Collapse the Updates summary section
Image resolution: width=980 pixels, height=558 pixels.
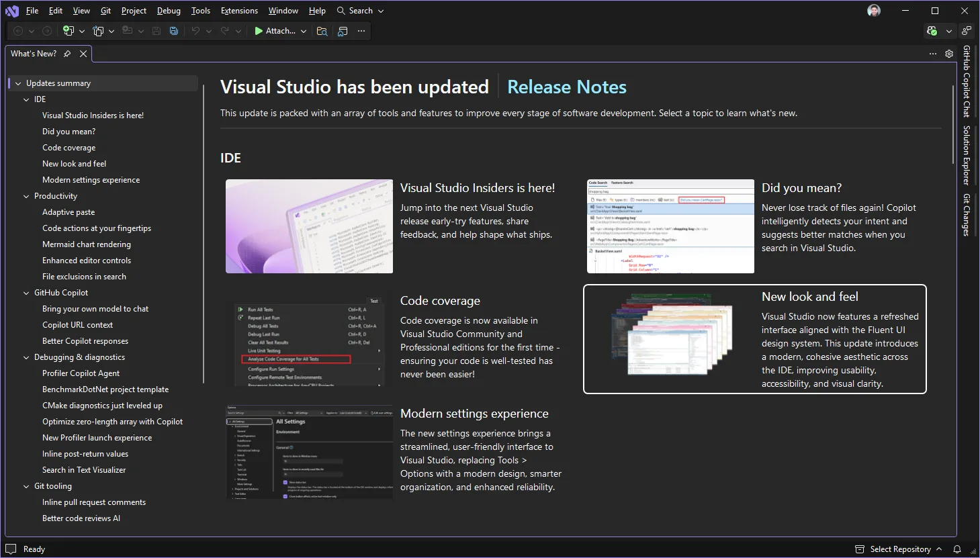coord(17,83)
